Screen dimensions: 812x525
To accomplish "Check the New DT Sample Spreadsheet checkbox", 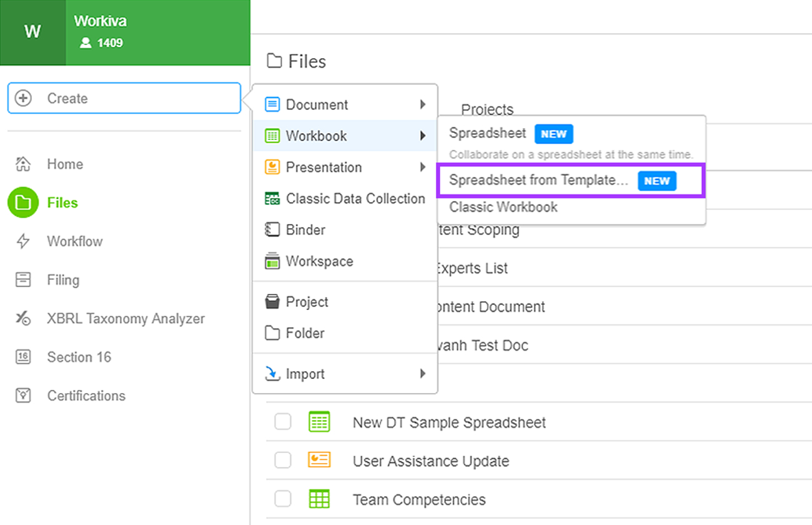I will (283, 422).
